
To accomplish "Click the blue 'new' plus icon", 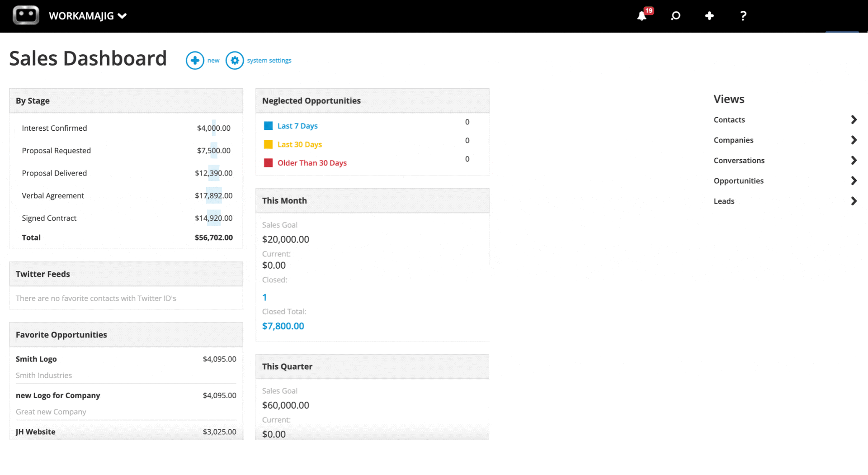I will pyautogui.click(x=195, y=60).
